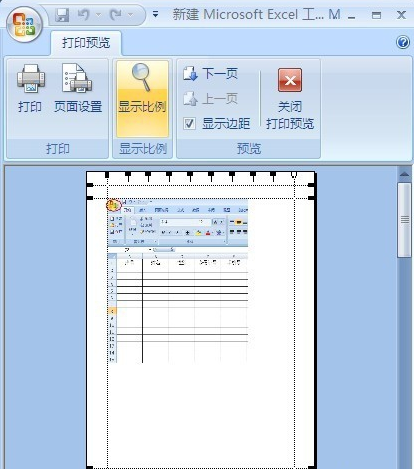
Task: Click the Undo arrow icon
Action: [84, 15]
